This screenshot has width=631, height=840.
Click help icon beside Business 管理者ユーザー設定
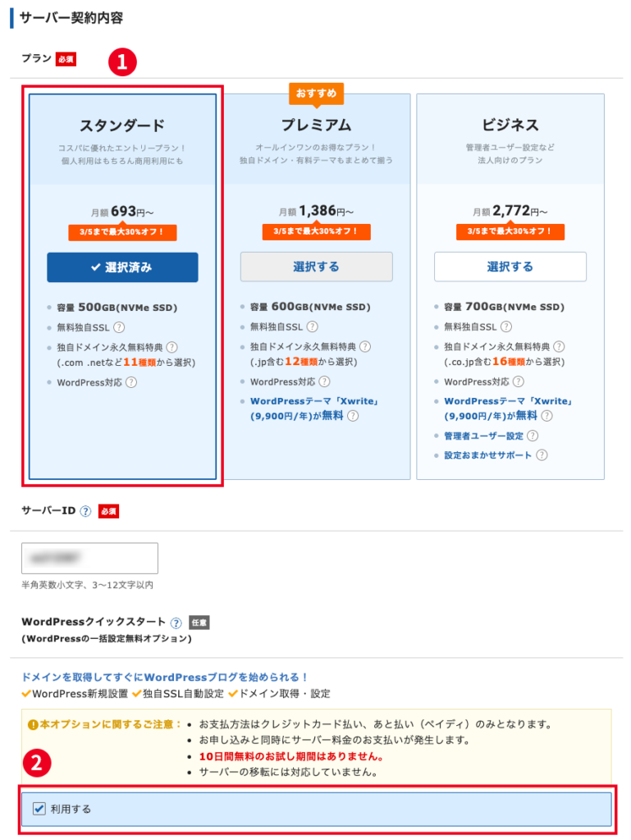pos(533,436)
